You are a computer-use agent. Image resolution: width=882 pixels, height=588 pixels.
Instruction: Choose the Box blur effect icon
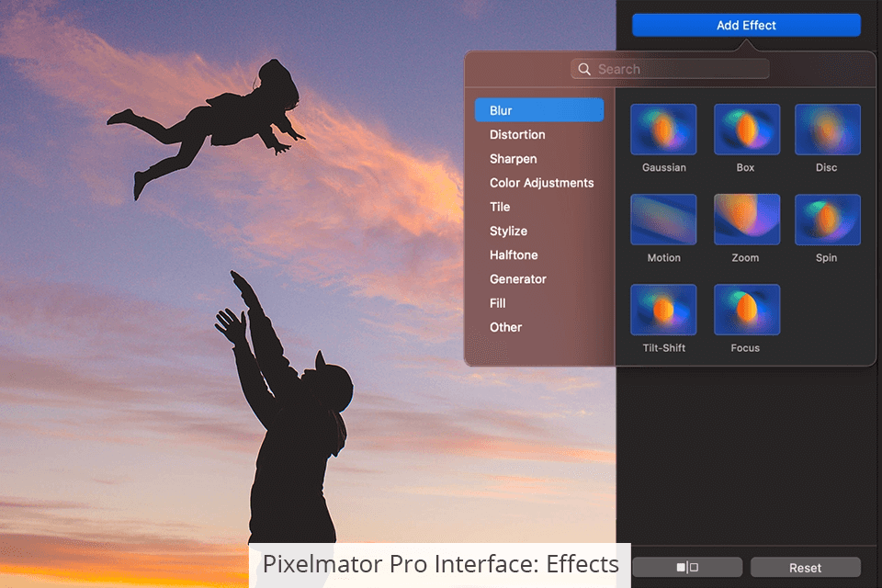coord(746,130)
